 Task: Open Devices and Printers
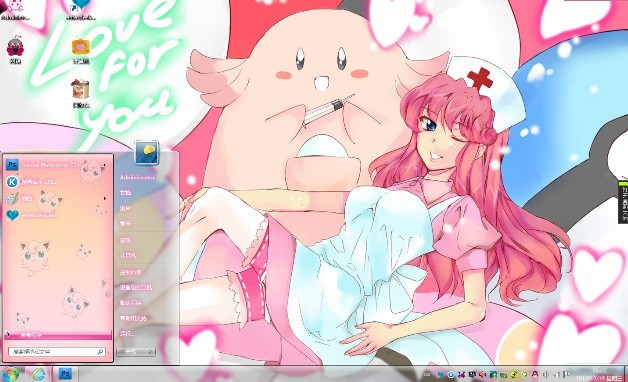click(135, 287)
